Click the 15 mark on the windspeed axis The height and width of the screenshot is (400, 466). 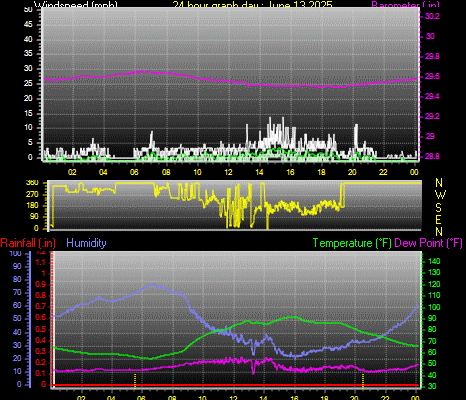pos(28,113)
